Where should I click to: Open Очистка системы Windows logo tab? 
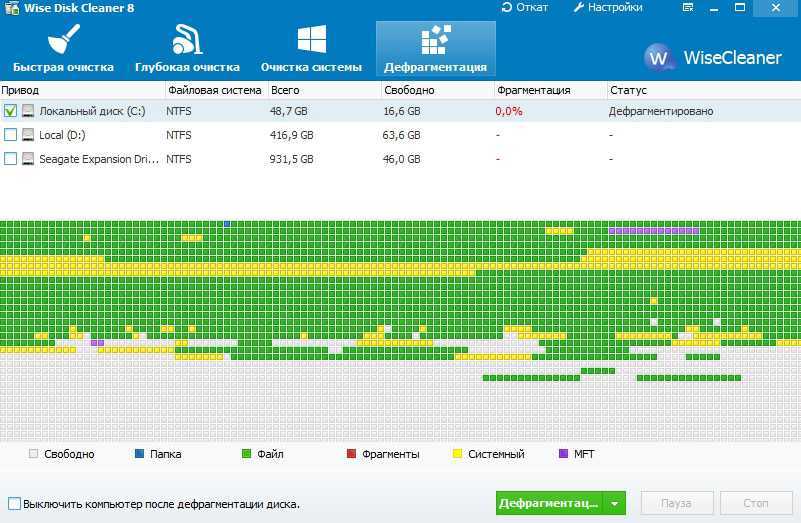(x=311, y=49)
